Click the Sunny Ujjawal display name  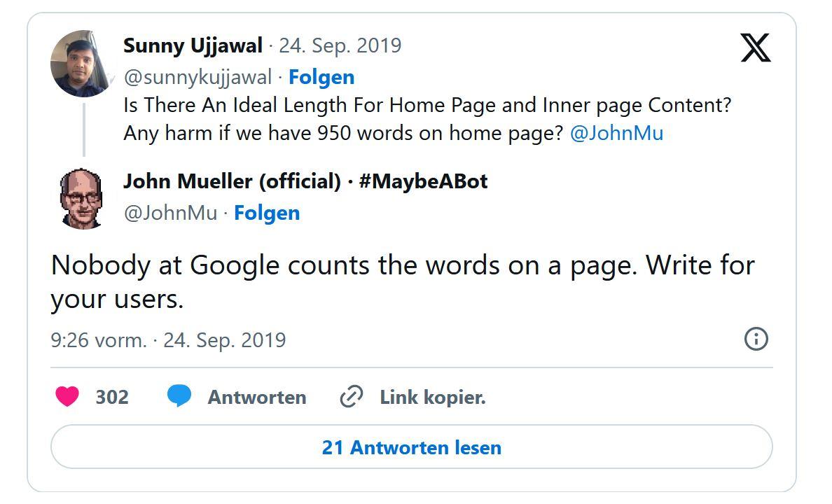click(193, 45)
